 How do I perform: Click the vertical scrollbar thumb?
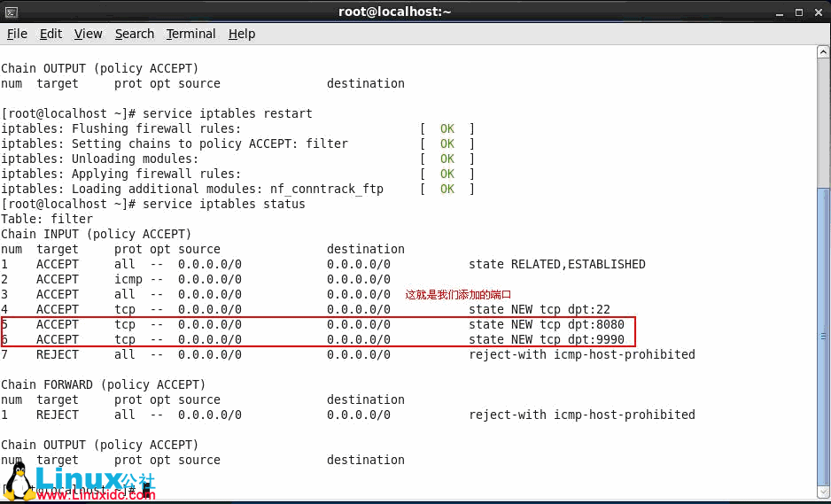click(823, 337)
